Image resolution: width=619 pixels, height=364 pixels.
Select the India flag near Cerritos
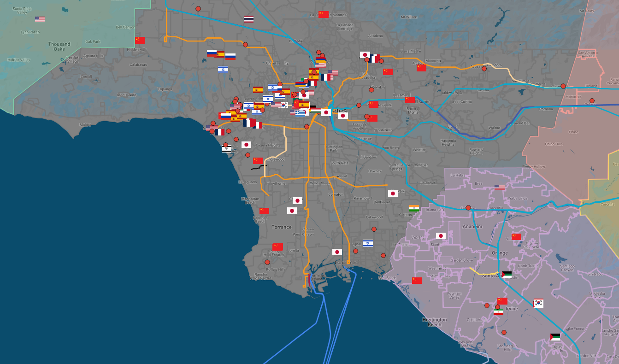(x=414, y=209)
